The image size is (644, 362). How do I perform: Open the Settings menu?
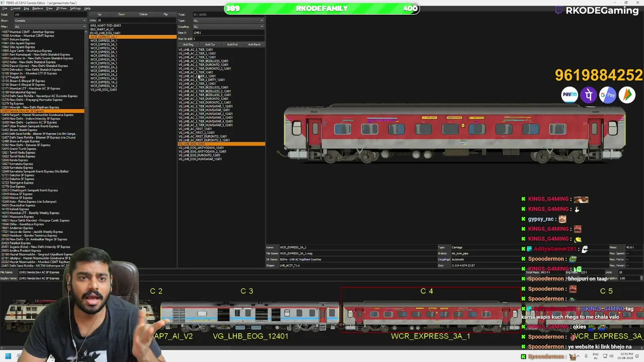[x=75, y=9]
